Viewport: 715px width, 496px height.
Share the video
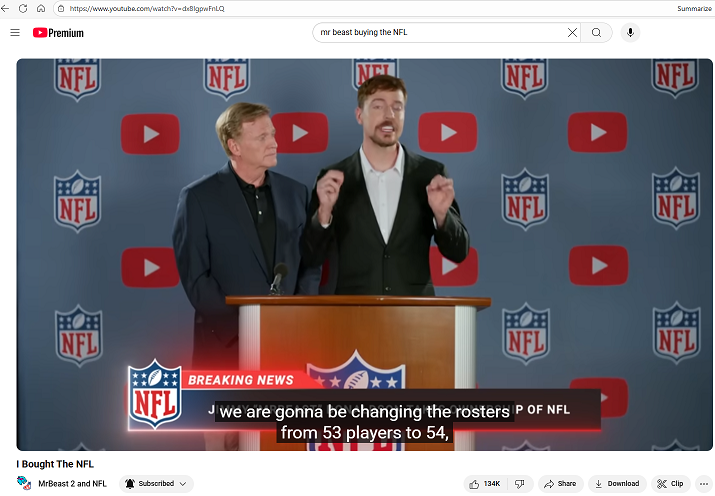click(x=561, y=484)
